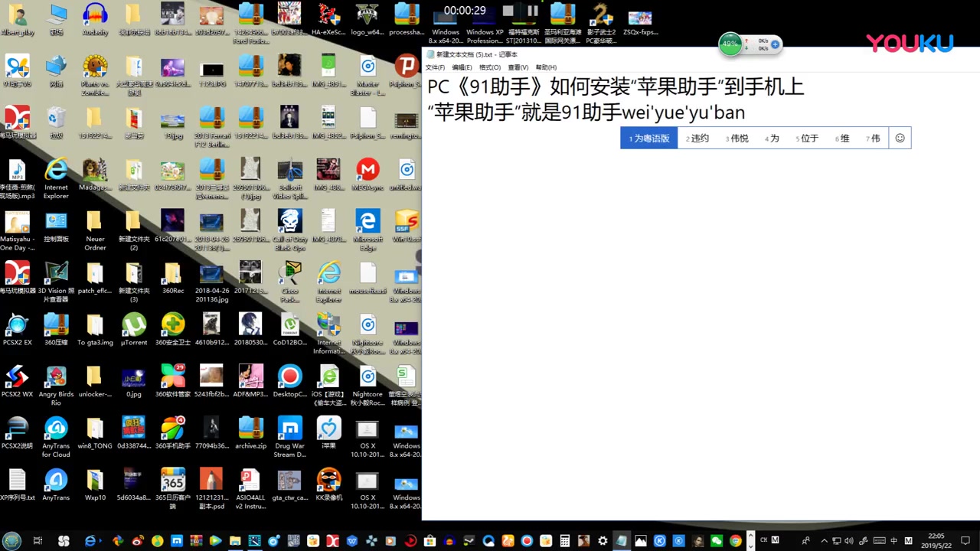The image size is (980, 551).
Task: Click the 48% memory floating ball
Action: coord(730,44)
